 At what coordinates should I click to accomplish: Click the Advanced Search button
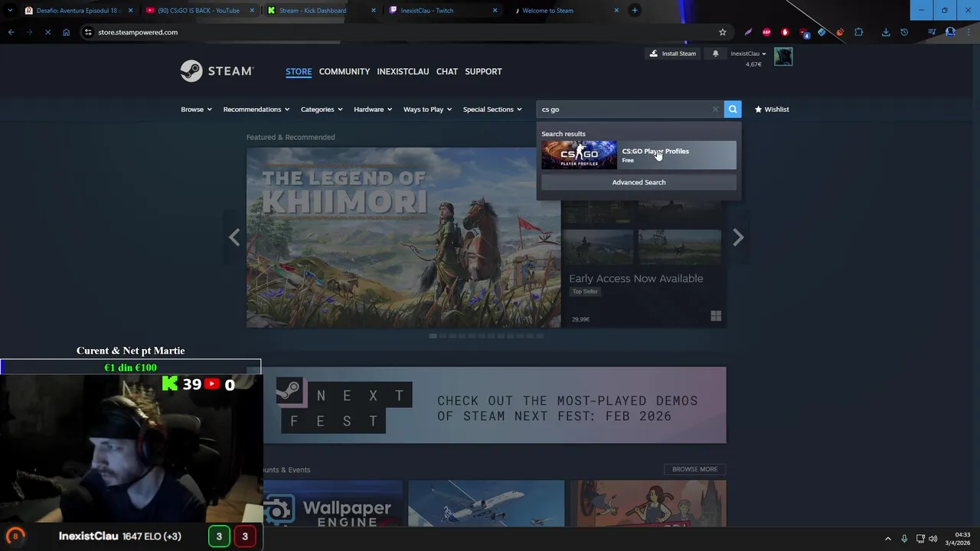tap(639, 182)
